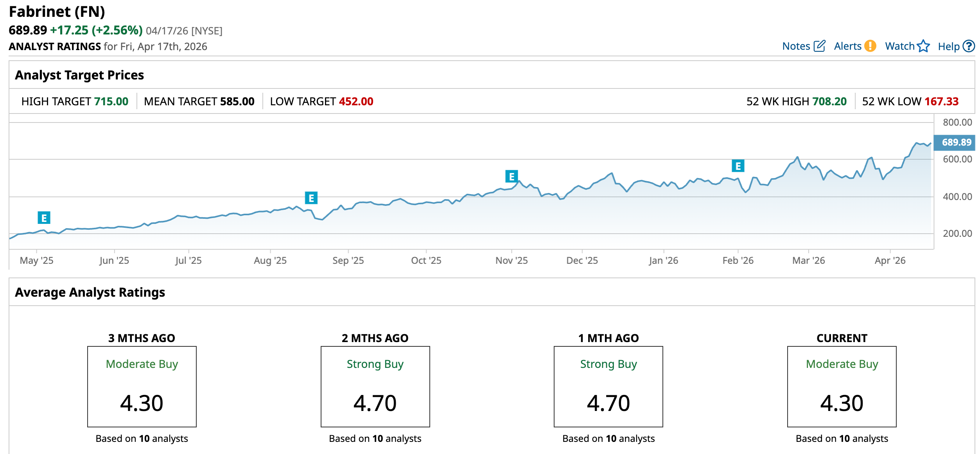Click the pencil edit icon beside Notes

(819, 46)
